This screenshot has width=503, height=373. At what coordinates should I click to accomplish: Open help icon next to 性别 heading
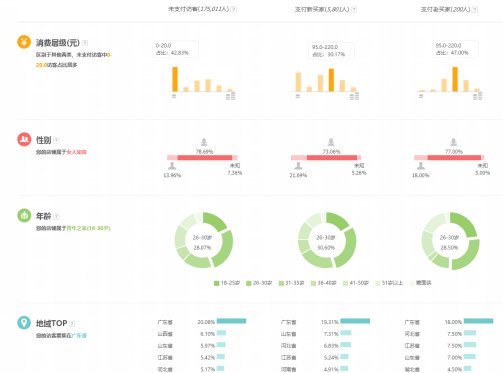click(x=56, y=140)
